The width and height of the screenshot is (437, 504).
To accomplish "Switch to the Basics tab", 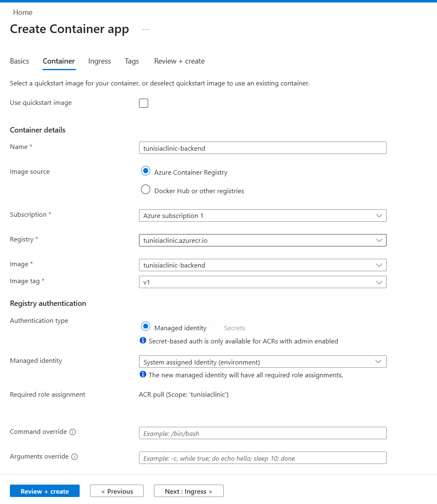I will (19, 61).
